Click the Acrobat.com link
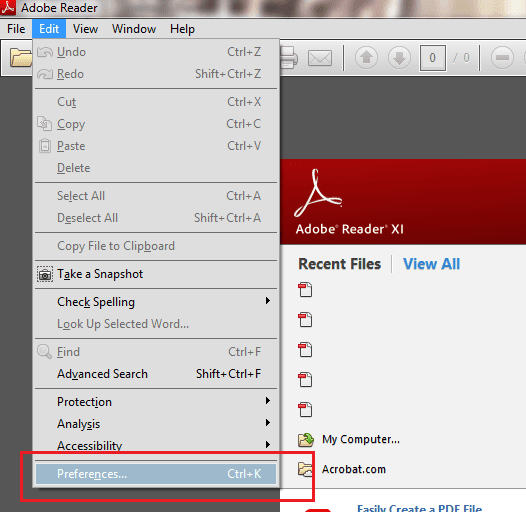The image size is (526, 512). (x=354, y=469)
